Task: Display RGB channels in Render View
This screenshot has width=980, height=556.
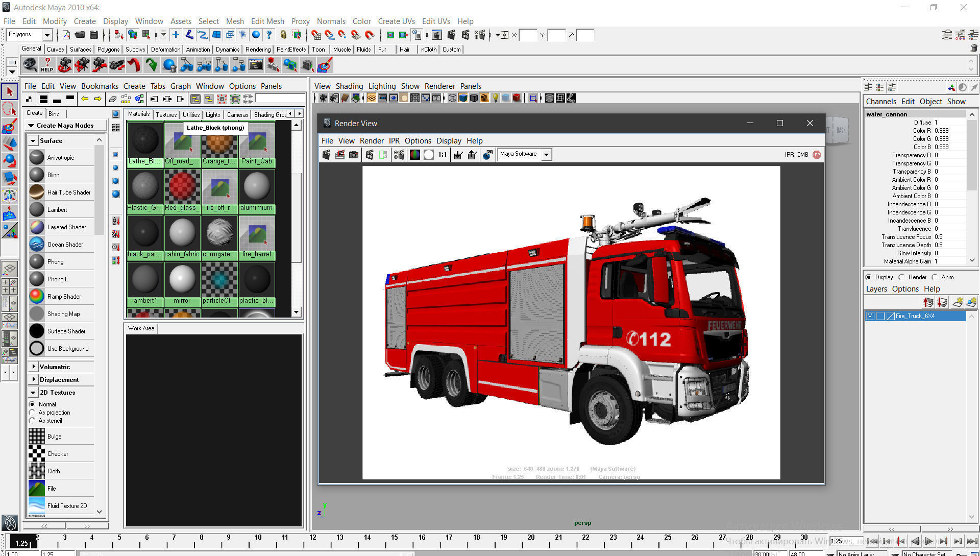Action: tap(415, 155)
